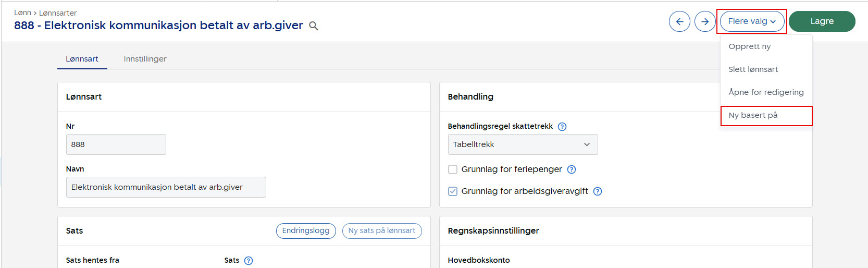Open the Endringslogg button
868x268 pixels.
point(306,231)
